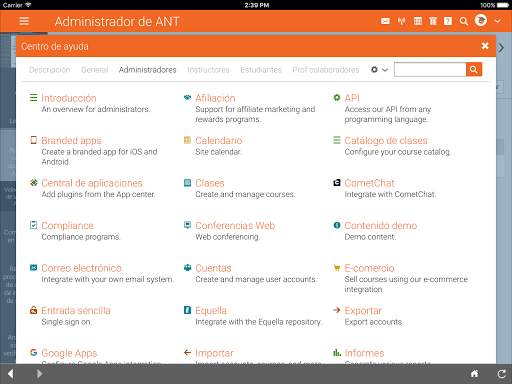Open the Cuentas help topic
Screen dimensions: 512x384
(213, 268)
